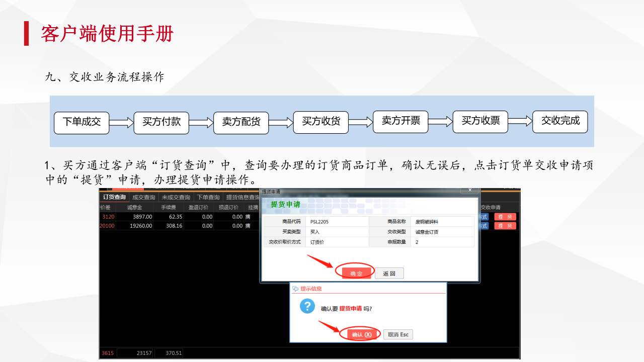
Task: Click the 损退订价 column header
Action: 229,207
